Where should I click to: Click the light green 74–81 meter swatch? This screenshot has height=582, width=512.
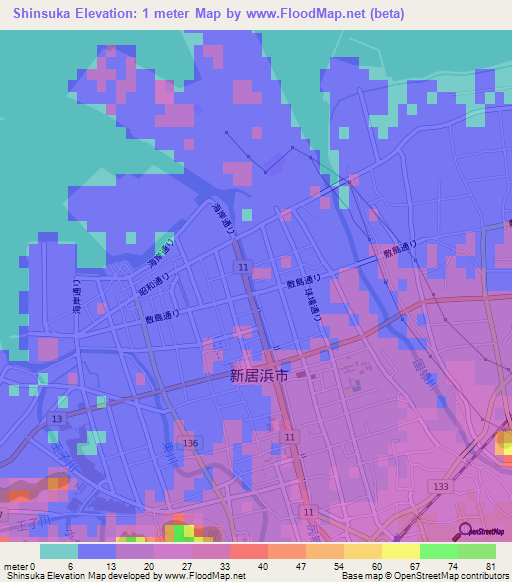(477, 552)
